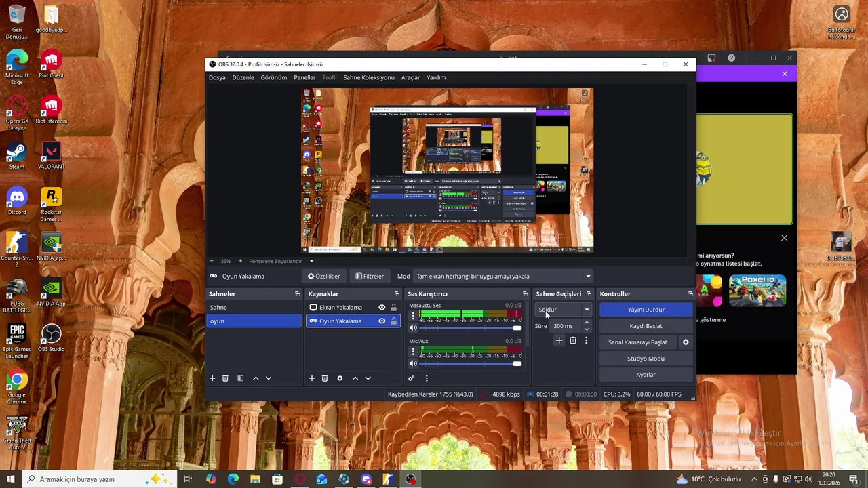Open Pencereye Boyutlandır scaling dropdown
This screenshot has height=488, width=868.
tap(281, 261)
